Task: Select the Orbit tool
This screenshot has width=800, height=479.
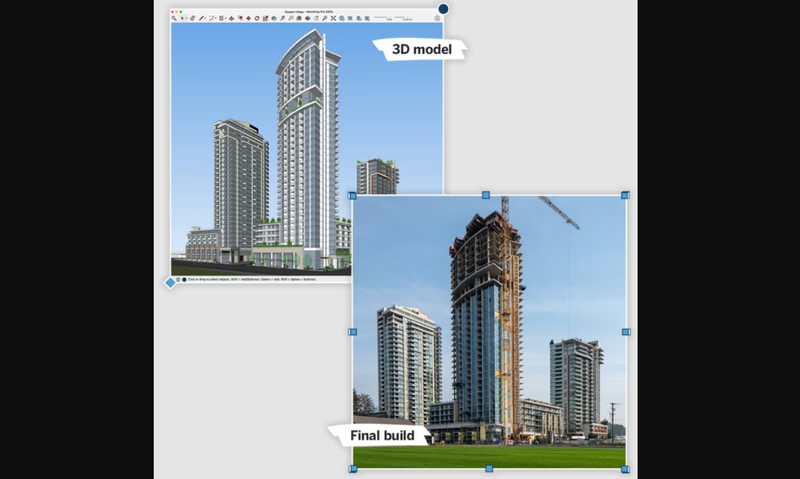Action: pyautogui.click(x=308, y=18)
